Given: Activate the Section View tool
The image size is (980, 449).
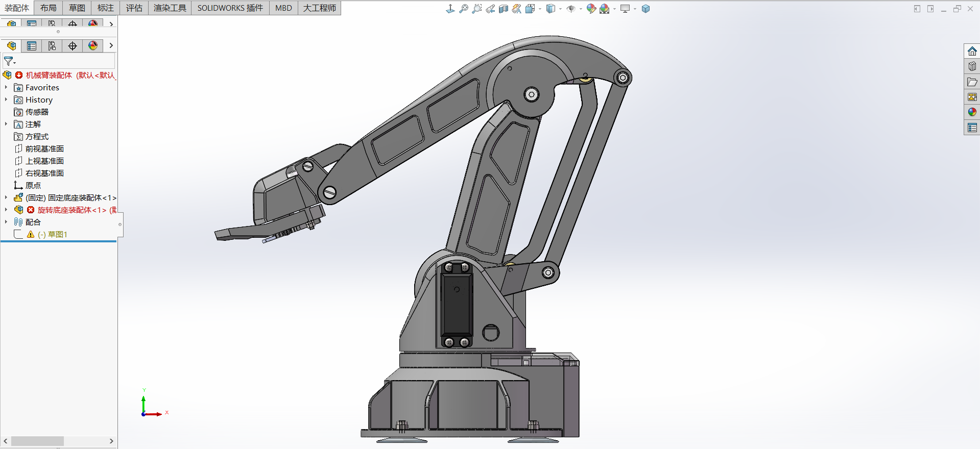Looking at the screenshot, I should click(x=504, y=9).
